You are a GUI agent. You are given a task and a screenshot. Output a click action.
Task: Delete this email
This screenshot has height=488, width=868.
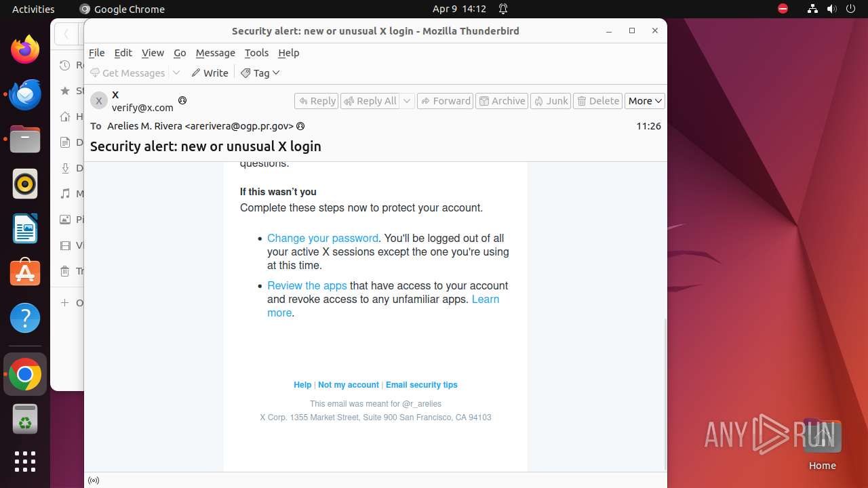point(597,101)
